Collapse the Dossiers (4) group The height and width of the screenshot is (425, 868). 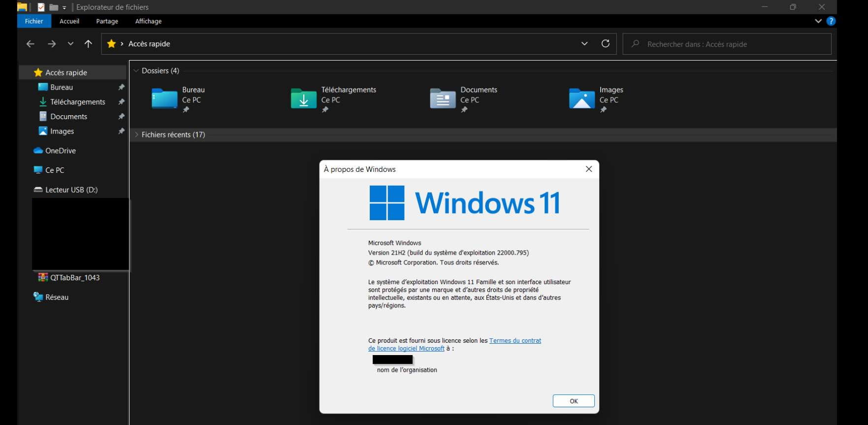136,71
